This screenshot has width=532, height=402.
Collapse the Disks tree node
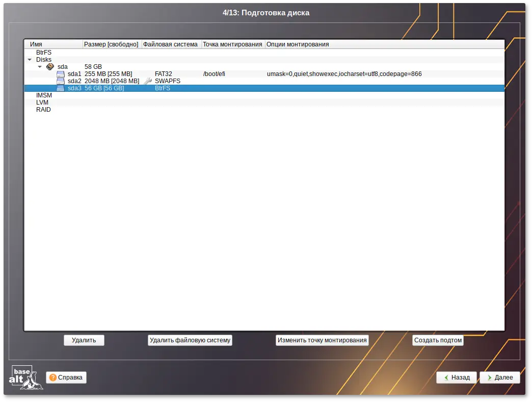coord(30,60)
